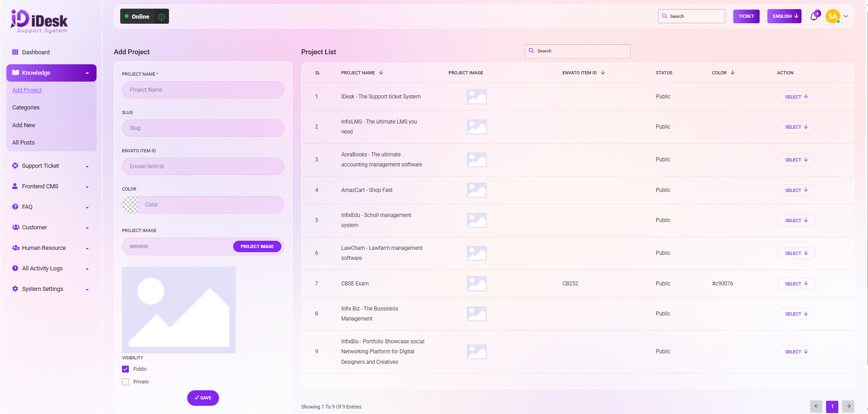Click the color swatch in Color field

[130, 205]
